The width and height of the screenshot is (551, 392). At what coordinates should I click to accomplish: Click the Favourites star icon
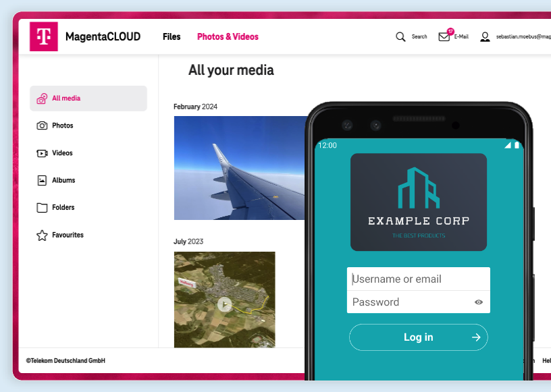(x=42, y=235)
